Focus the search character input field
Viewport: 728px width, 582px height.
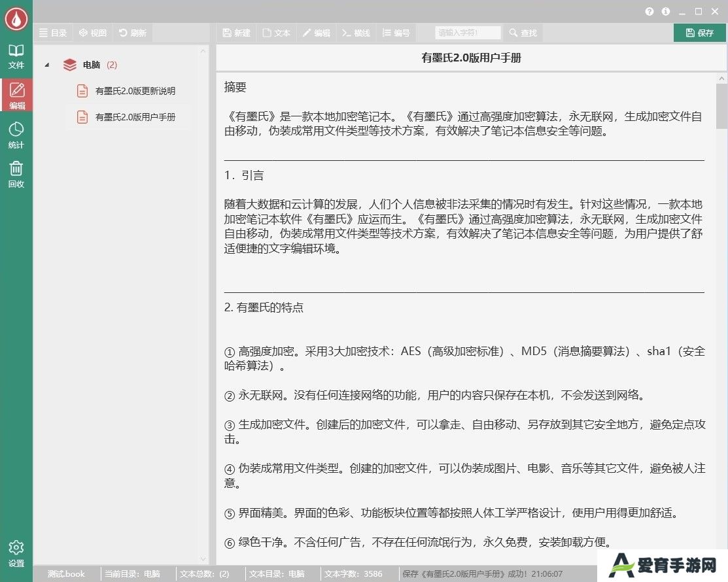(x=468, y=33)
